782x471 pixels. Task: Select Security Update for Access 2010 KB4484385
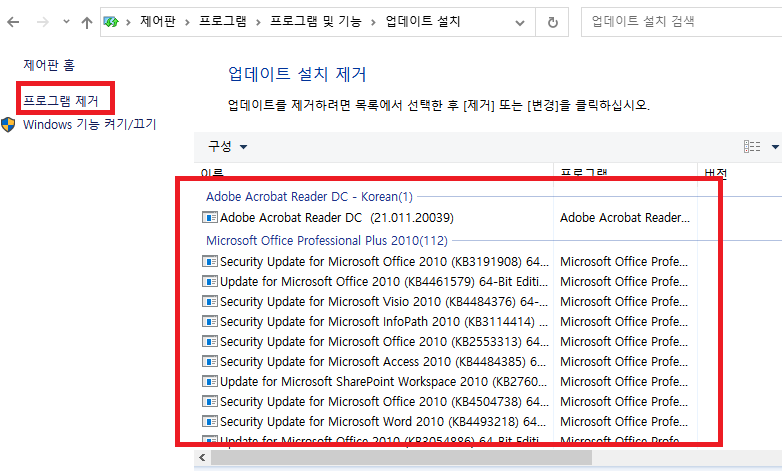pos(383,361)
